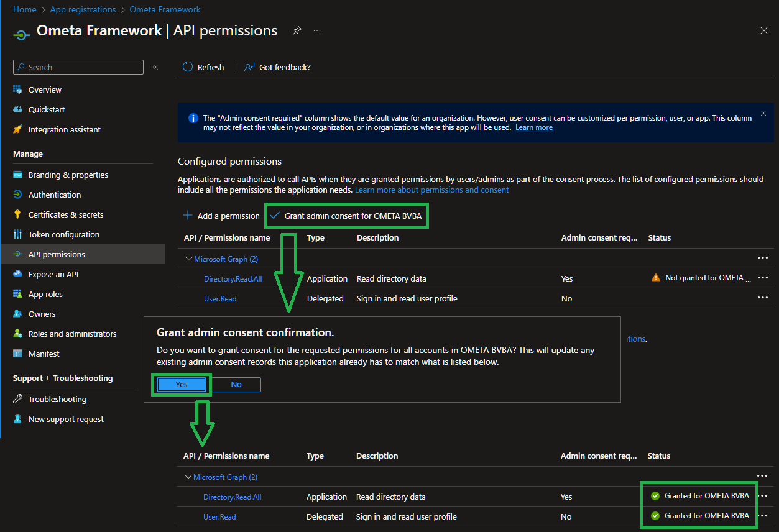Screen dimensions: 779x532
Task: Click the lower Description column header
Action: [x=377, y=456]
